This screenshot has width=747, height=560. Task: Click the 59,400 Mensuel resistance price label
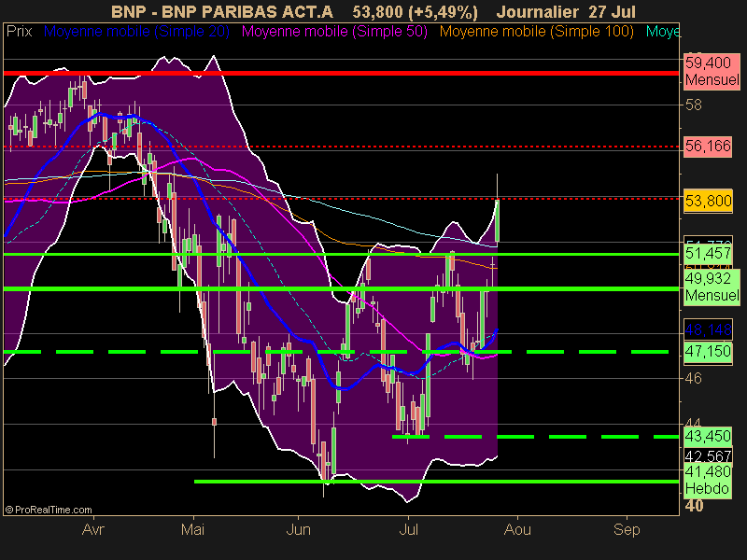(712, 71)
